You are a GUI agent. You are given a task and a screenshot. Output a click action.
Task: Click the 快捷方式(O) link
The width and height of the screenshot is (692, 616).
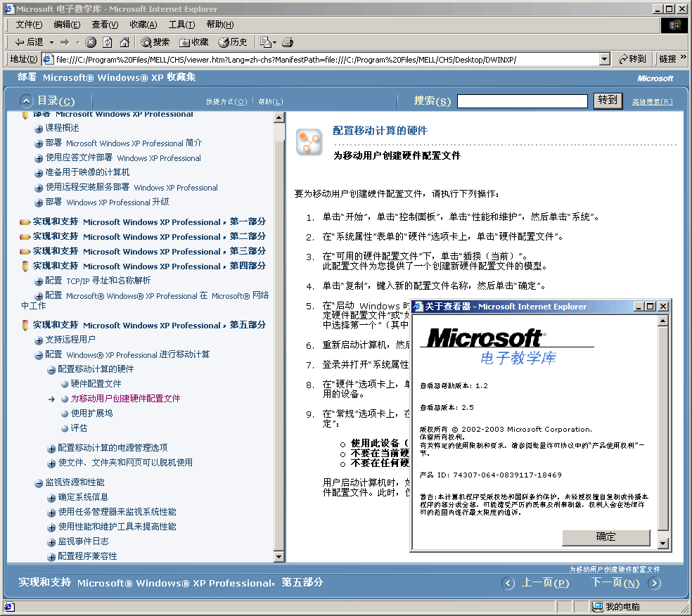point(226,101)
